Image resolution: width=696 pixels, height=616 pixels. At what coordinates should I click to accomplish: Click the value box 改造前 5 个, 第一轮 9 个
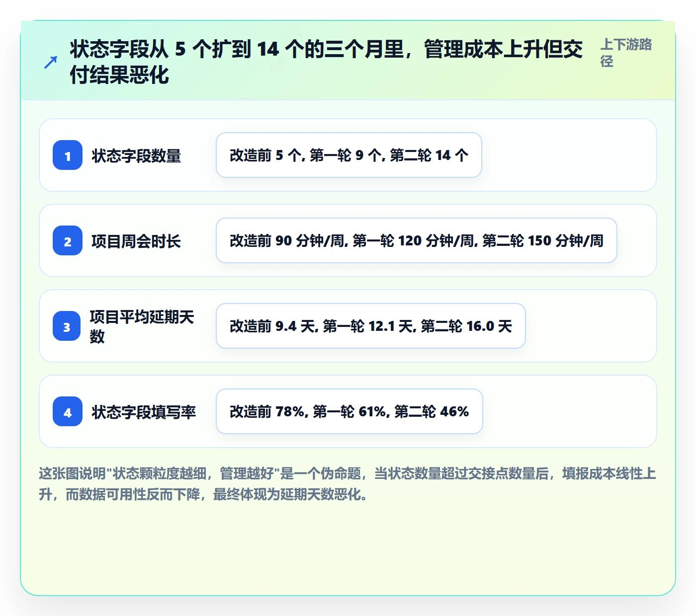pyautogui.click(x=349, y=155)
